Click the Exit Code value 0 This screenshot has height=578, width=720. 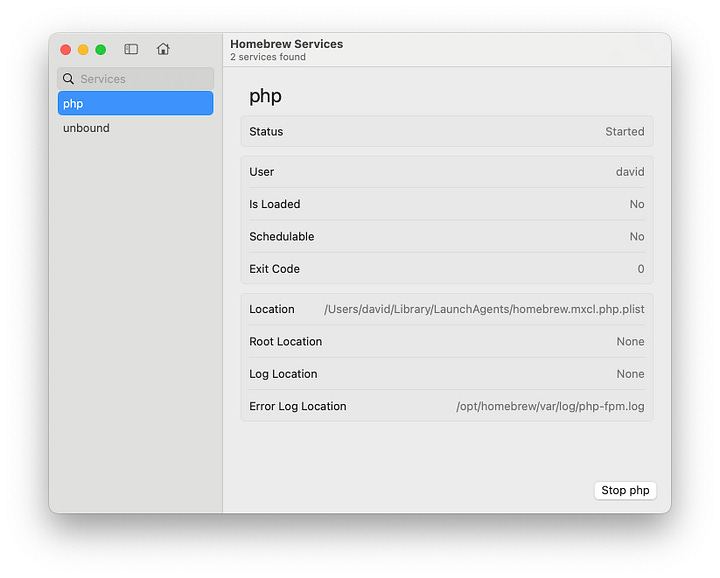click(x=641, y=269)
